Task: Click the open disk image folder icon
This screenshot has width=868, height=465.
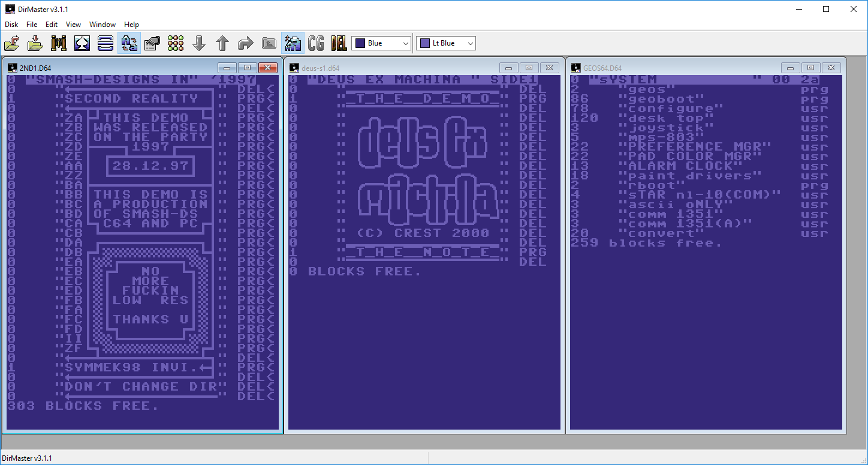Action: (12, 43)
